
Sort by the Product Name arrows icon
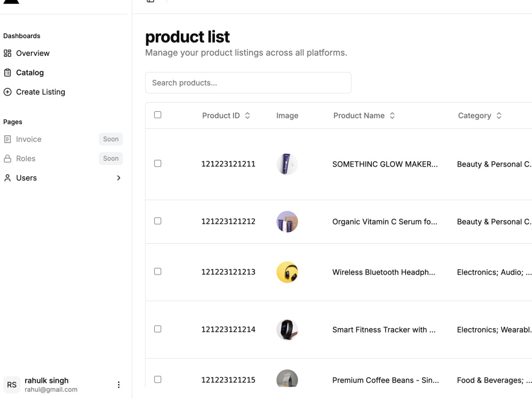click(392, 115)
